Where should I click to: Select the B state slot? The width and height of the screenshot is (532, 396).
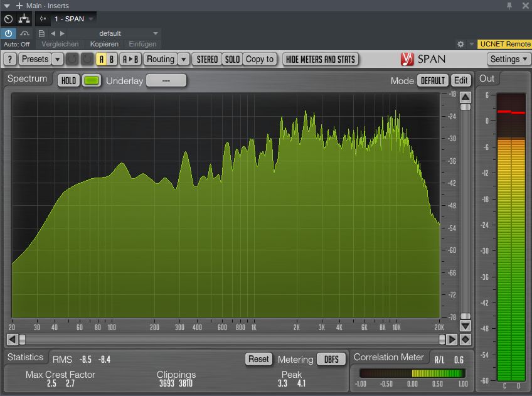click(112, 59)
